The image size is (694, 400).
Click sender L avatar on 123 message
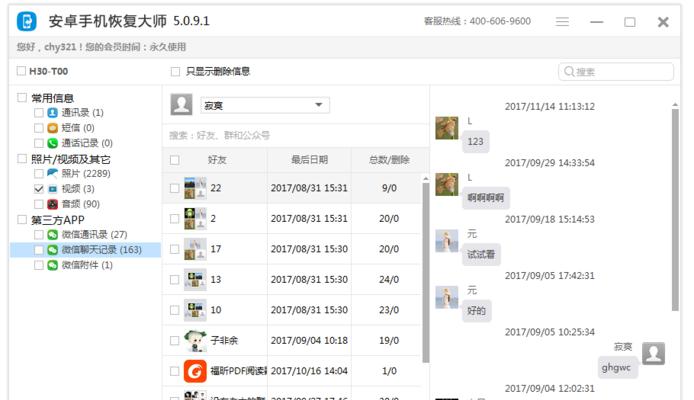click(447, 128)
